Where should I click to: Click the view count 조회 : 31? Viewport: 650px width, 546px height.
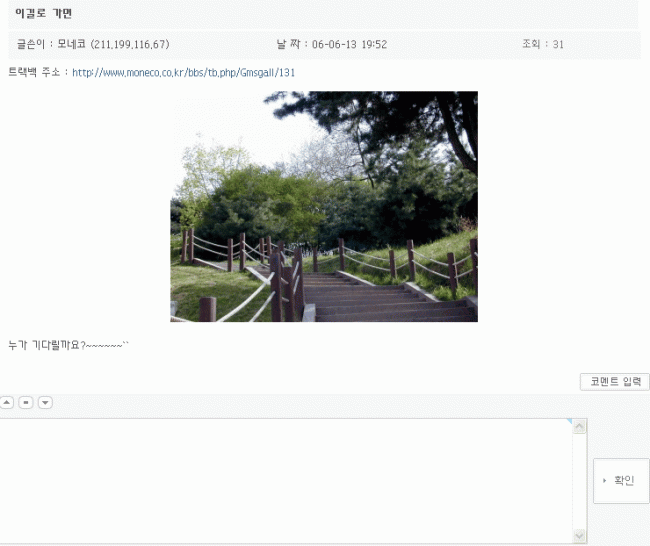click(543, 44)
